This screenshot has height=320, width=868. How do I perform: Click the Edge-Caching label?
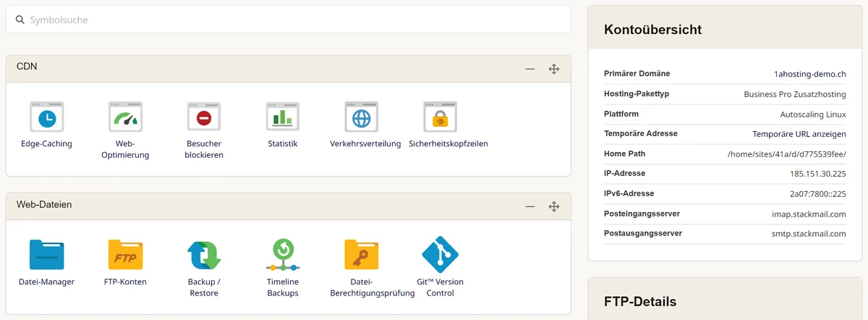tap(46, 143)
